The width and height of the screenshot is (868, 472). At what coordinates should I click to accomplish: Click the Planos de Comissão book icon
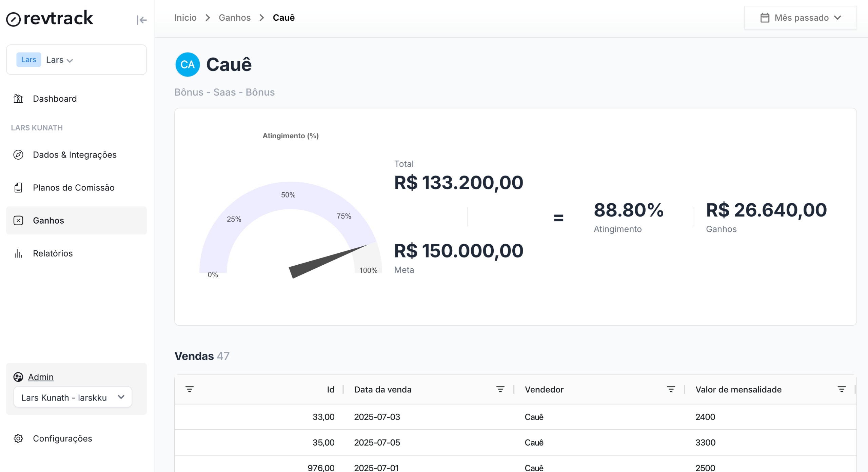(x=18, y=188)
